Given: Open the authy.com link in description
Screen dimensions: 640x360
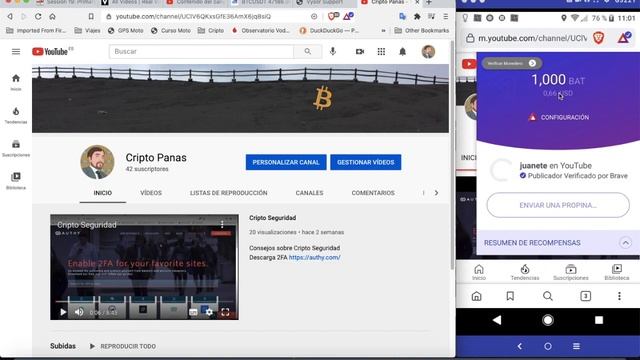Looking at the screenshot, I should 315,258.
